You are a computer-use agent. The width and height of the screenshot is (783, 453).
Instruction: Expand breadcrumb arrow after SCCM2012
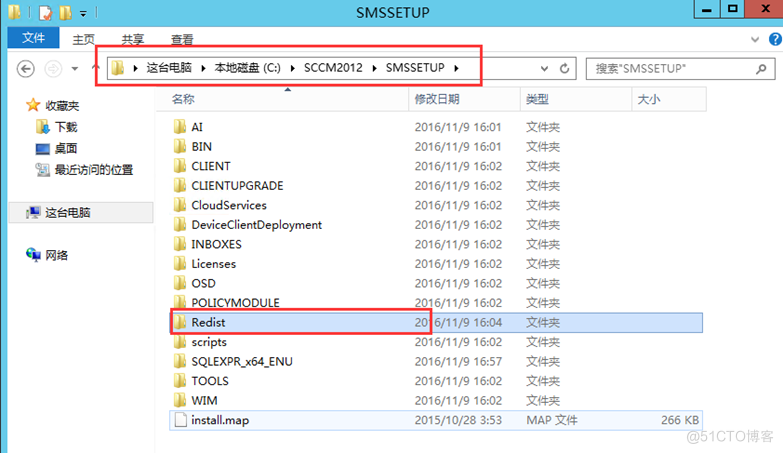(x=375, y=68)
